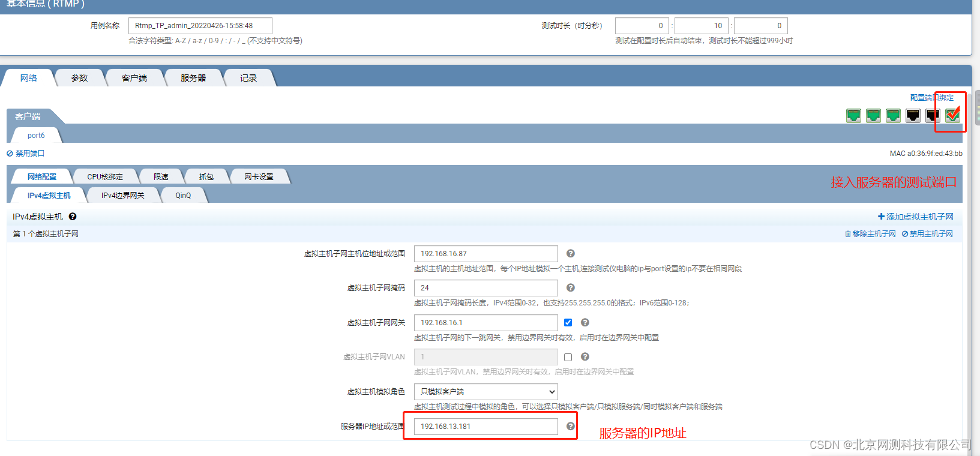Open help icon for 服务器IP地址或范围
The height and width of the screenshot is (456, 980).
(x=571, y=427)
